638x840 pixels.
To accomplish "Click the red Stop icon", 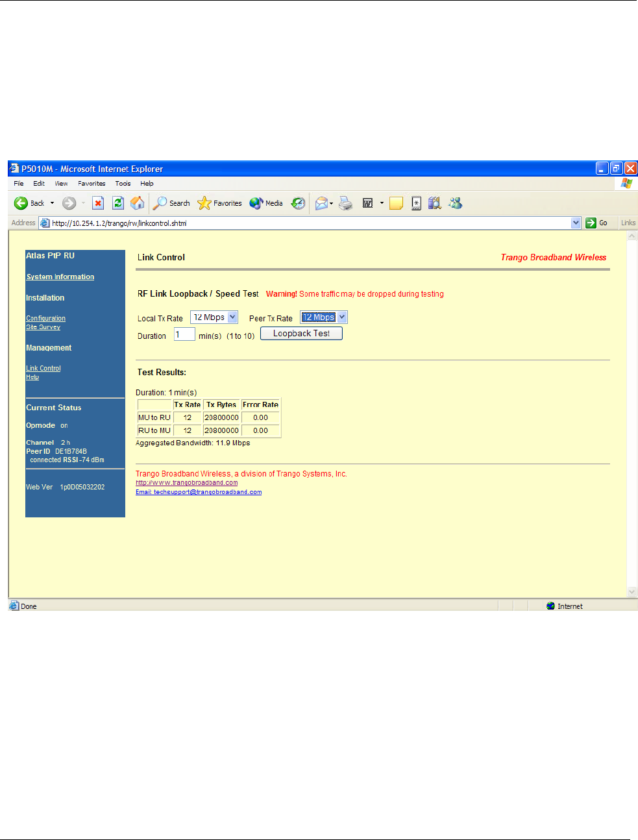I will [98, 203].
